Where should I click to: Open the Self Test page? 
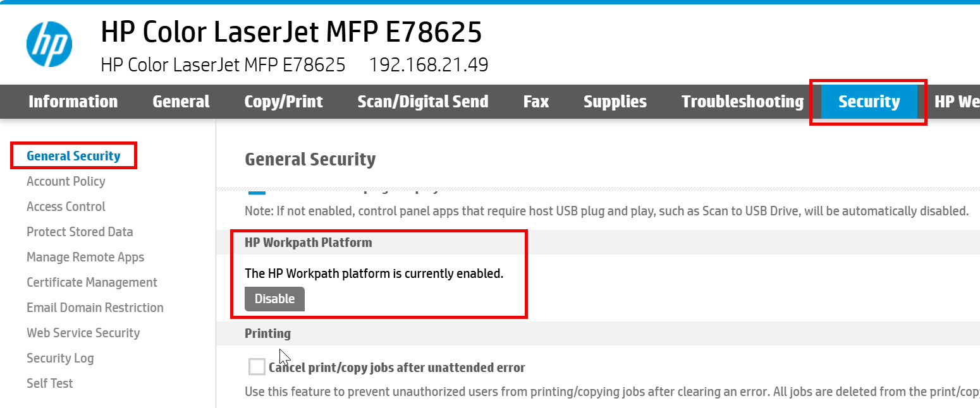pyautogui.click(x=49, y=383)
